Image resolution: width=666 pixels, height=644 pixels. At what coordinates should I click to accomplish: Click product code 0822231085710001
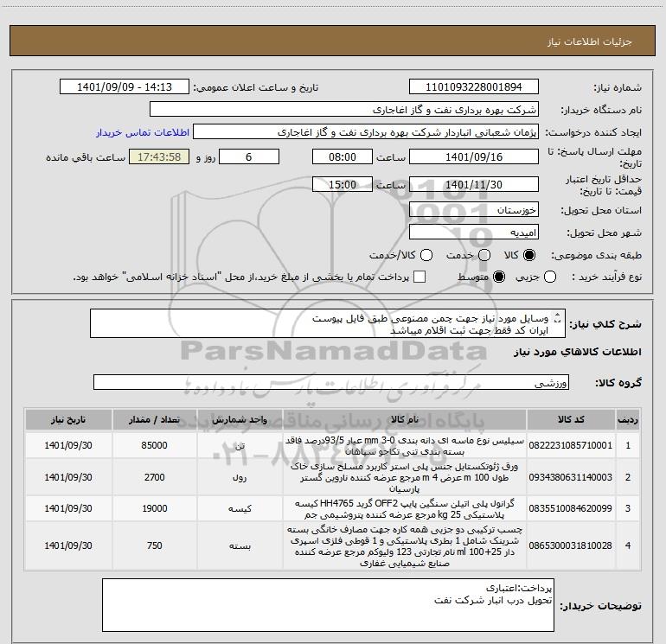[x=571, y=445]
